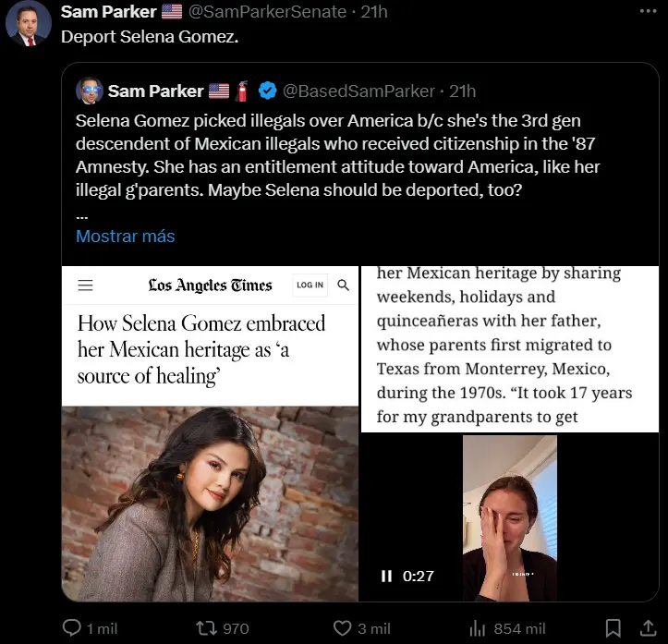
Task: Click the quoted tweet's small avatar
Action: [89, 91]
